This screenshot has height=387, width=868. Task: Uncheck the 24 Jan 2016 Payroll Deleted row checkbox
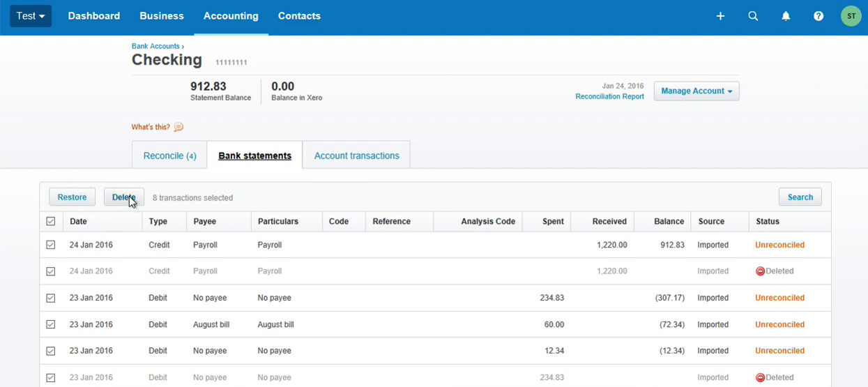click(51, 271)
